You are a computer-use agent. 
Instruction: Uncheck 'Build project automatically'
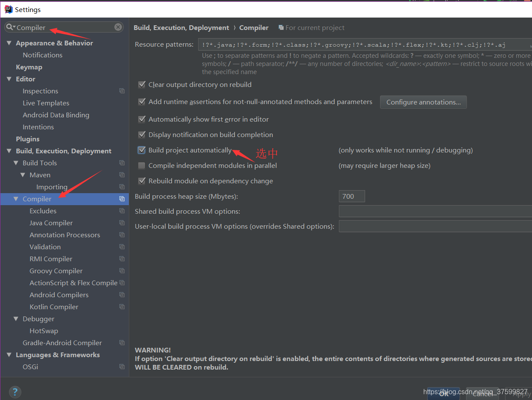pos(142,150)
